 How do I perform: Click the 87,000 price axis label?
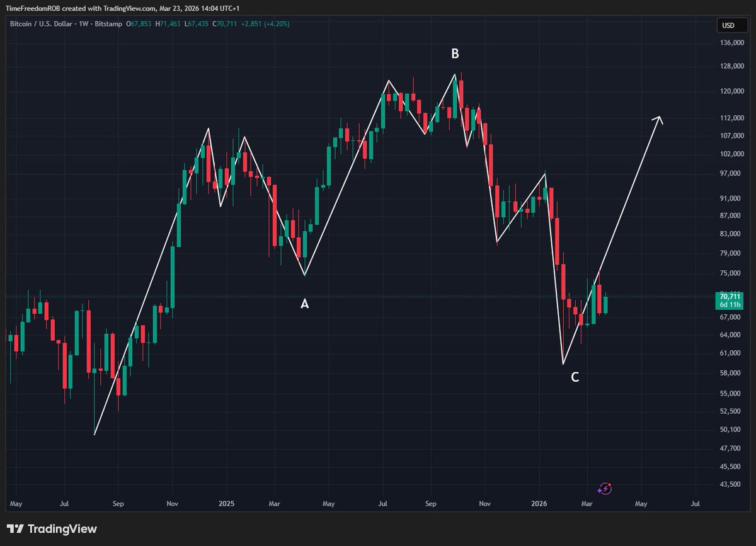tap(729, 215)
